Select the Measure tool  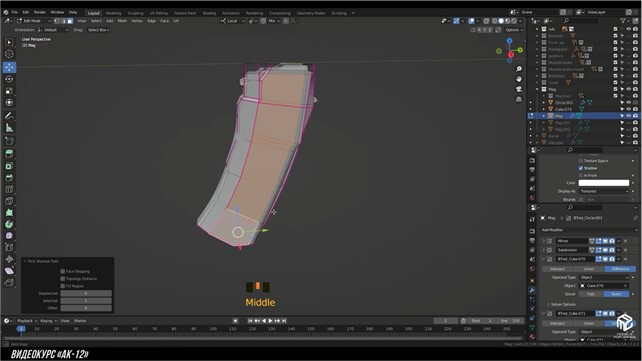point(9,128)
